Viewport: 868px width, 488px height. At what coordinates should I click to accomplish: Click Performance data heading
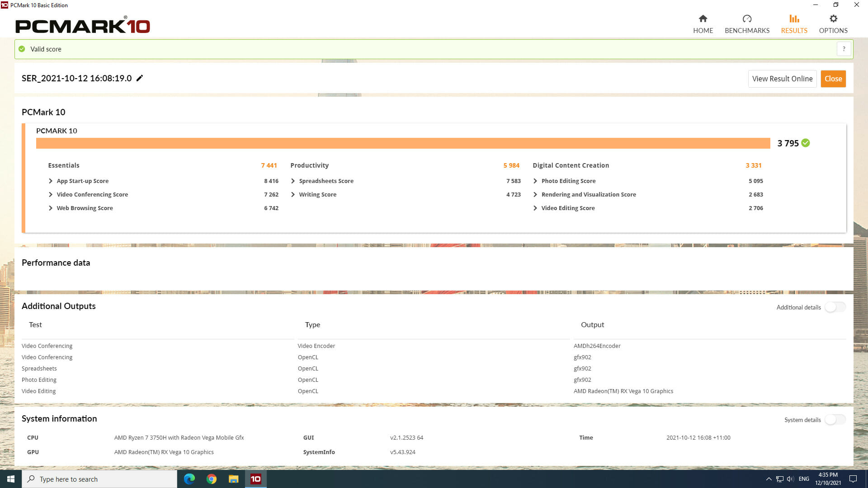coord(56,263)
